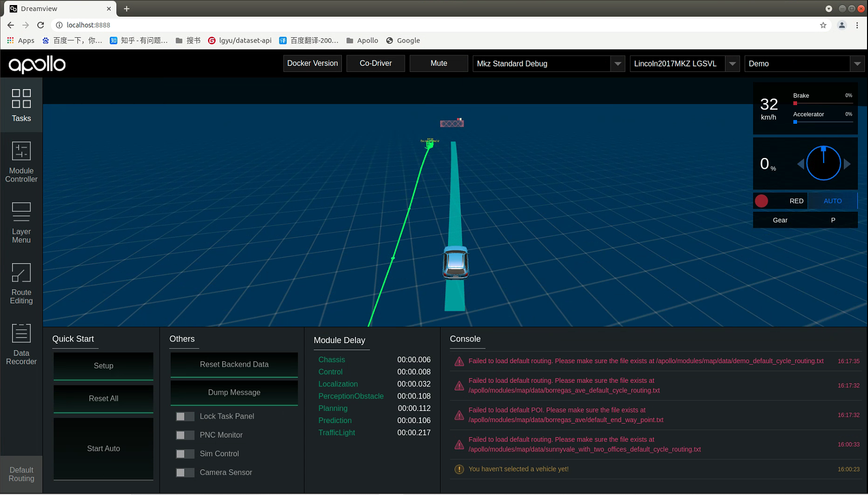Image resolution: width=868 pixels, height=495 pixels.
Task: Activate Route Editing mode
Action: [21, 283]
